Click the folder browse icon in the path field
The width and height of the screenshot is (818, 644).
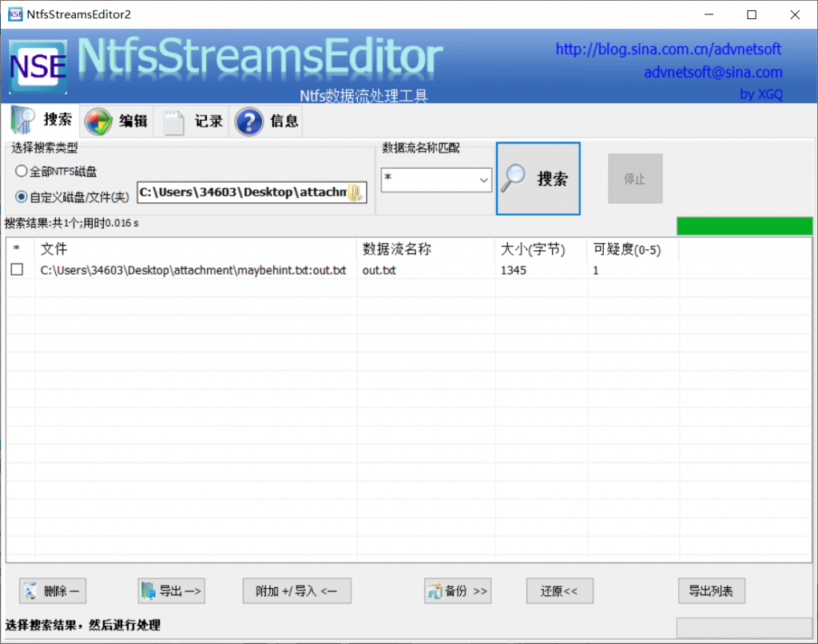point(355,193)
